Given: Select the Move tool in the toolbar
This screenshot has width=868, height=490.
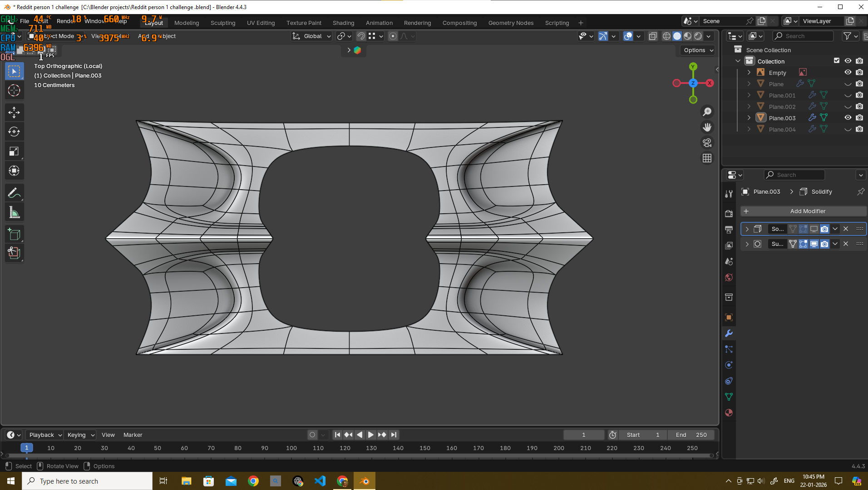Looking at the screenshot, I should 14,112.
